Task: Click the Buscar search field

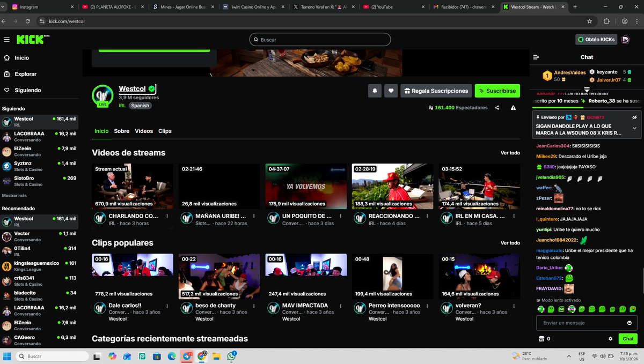Action: [x=320, y=40]
